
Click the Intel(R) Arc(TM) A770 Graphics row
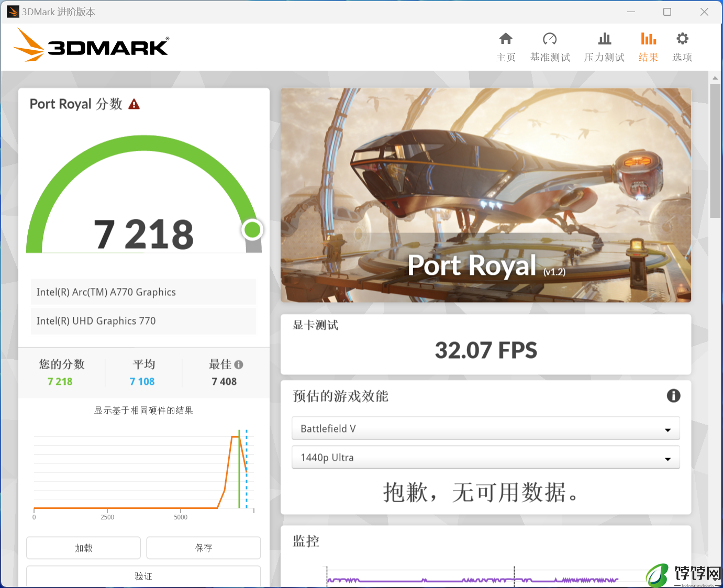coord(143,292)
